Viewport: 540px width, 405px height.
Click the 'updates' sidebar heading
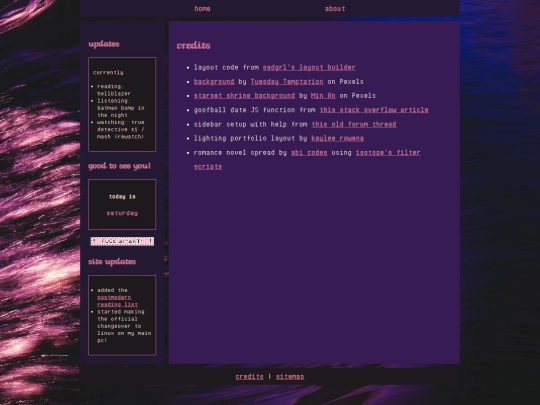104,44
